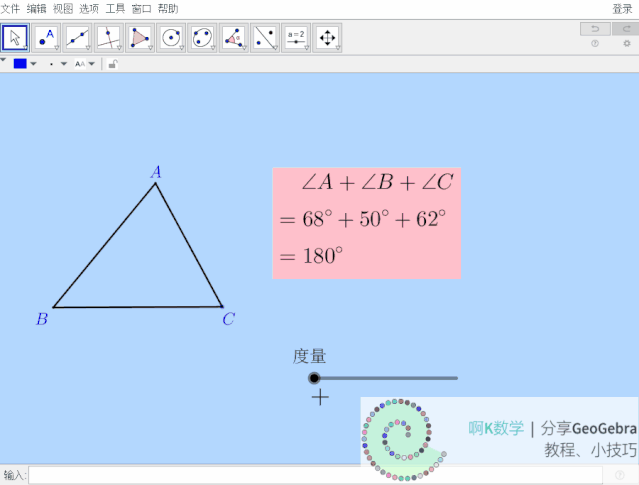
Task: Select the Reflect about Line tool
Action: point(265,38)
